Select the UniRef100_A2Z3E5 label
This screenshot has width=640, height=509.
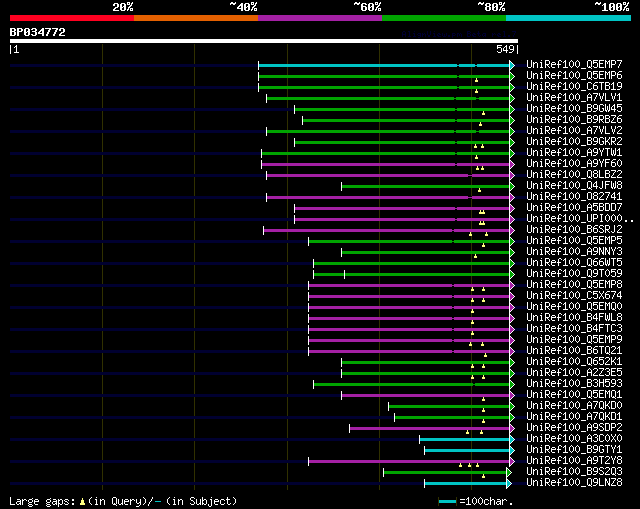click(574, 373)
